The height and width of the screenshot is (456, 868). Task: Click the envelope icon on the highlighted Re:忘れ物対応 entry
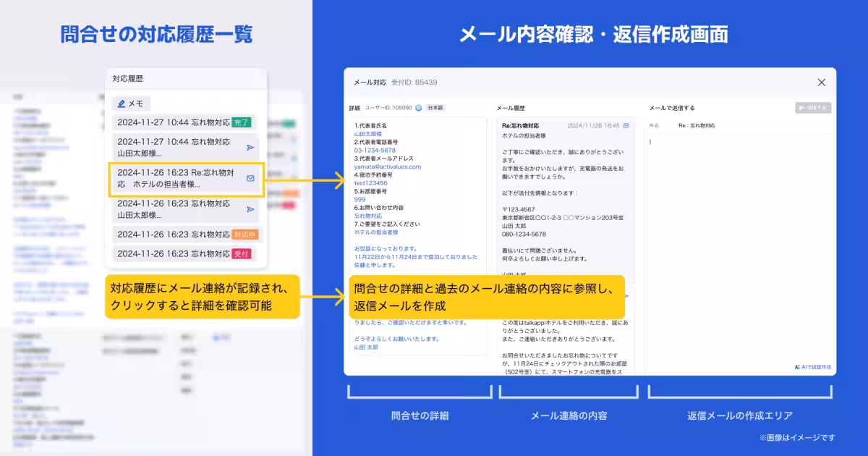[250, 177]
